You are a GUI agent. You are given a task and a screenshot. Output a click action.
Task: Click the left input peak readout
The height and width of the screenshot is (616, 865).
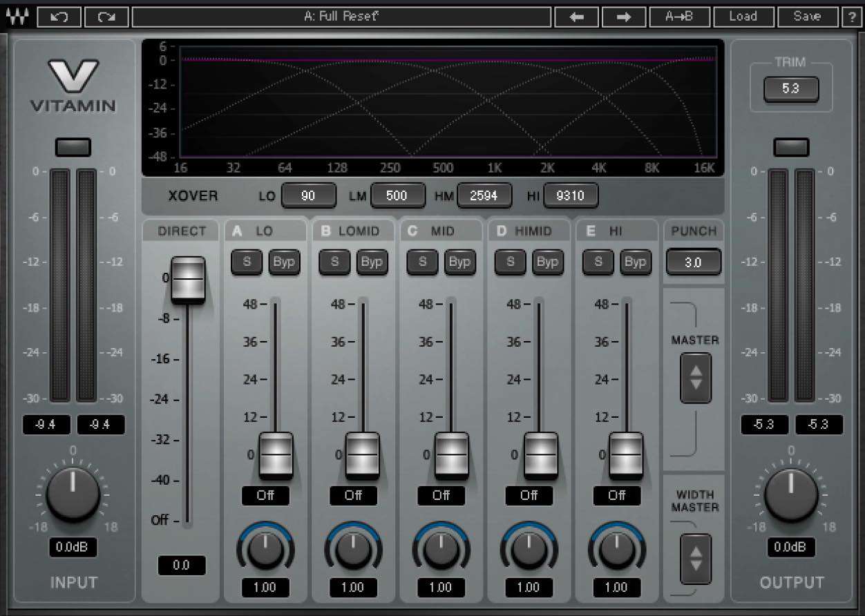[x=46, y=425]
